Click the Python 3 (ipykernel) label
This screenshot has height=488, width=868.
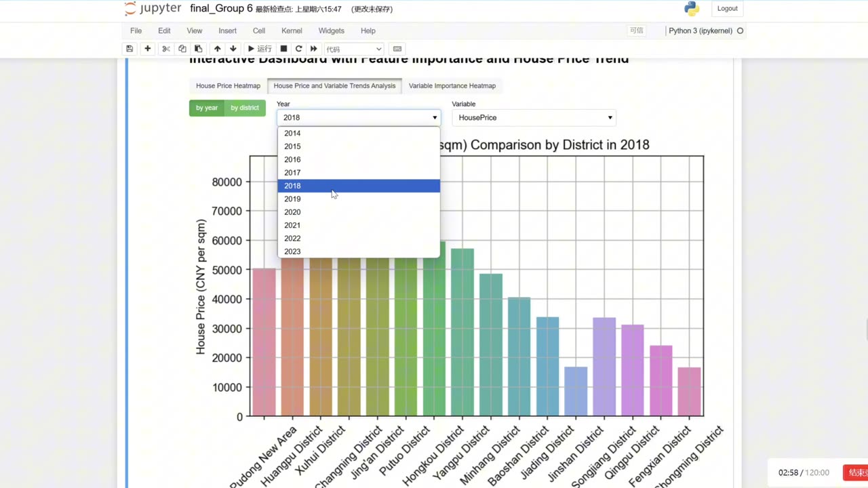tap(701, 30)
